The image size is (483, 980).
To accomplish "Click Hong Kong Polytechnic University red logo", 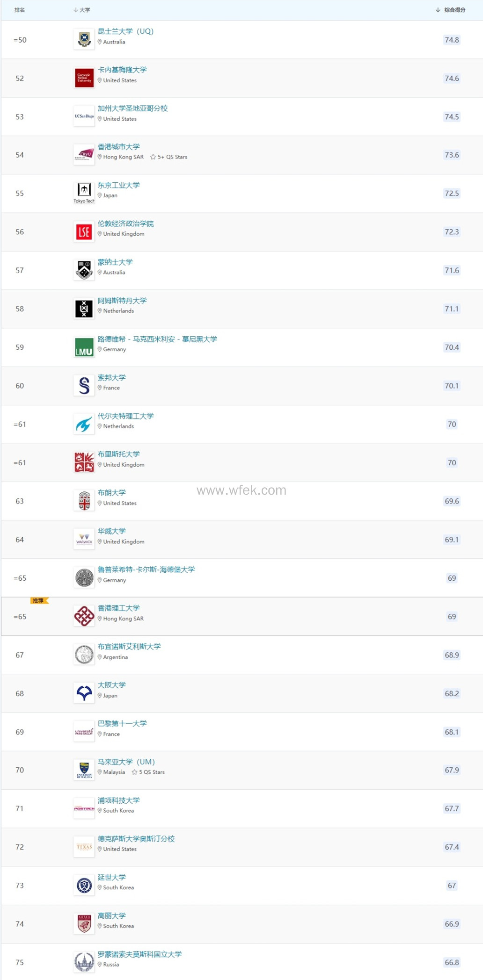I will 84,616.
